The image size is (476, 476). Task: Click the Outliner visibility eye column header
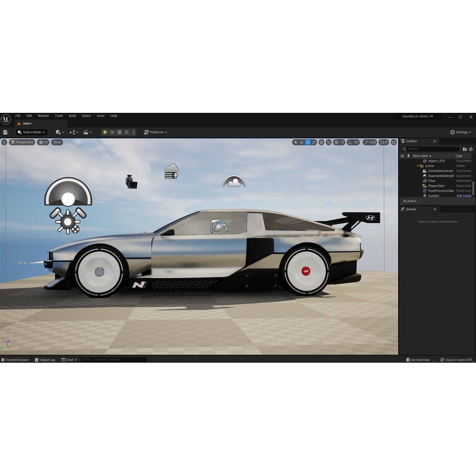pyautogui.click(x=402, y=156)
